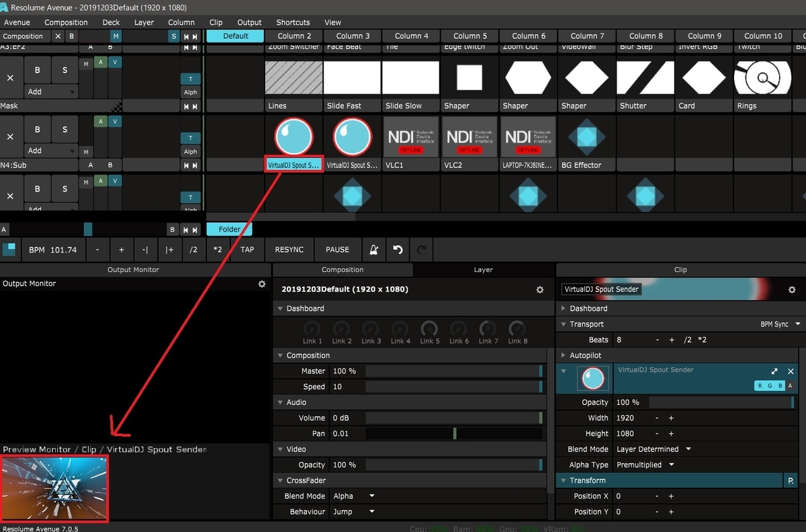Viewport: 806px width, 532px height.
Task: Open the Clip panel gear menu
Action: point(792,290)
